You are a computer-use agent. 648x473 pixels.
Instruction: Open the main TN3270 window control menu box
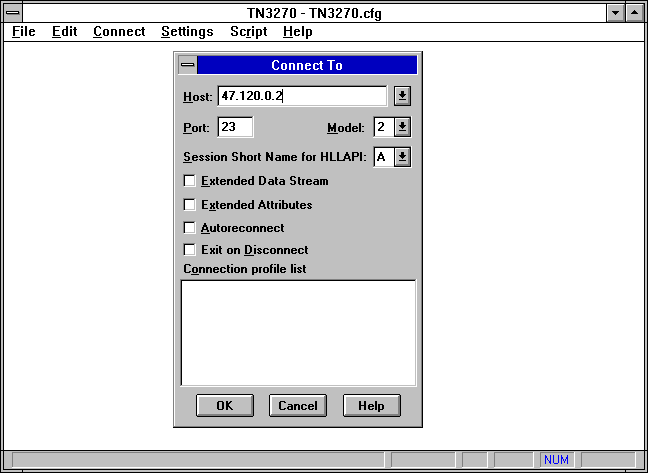13,13
